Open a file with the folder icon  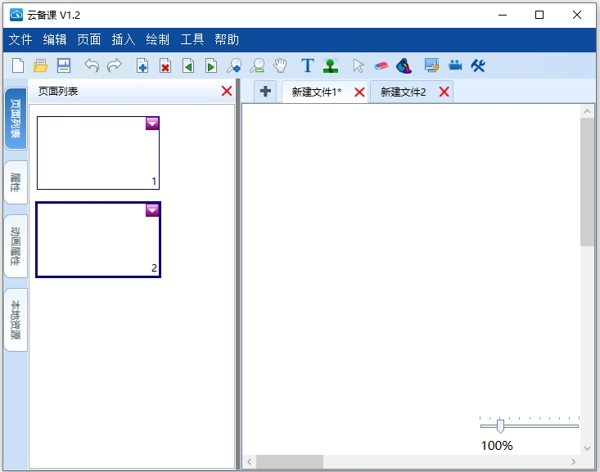pos(41,66)
